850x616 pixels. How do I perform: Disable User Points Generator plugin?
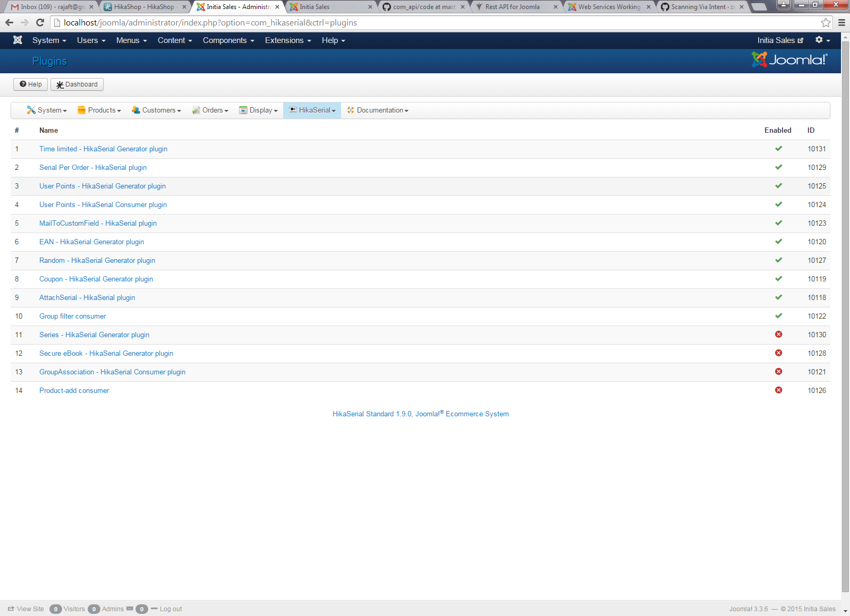click(x=778, y=186)
